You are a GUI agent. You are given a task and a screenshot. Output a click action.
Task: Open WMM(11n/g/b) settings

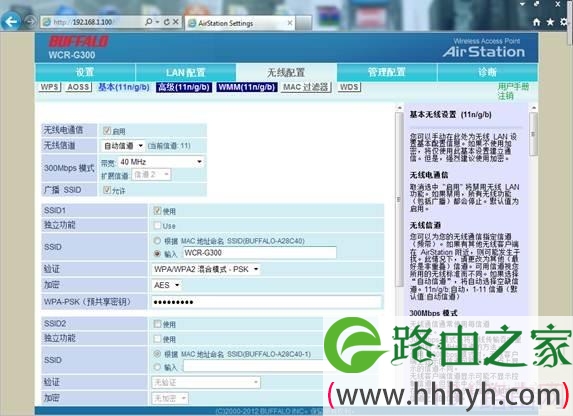coord(247,87)
